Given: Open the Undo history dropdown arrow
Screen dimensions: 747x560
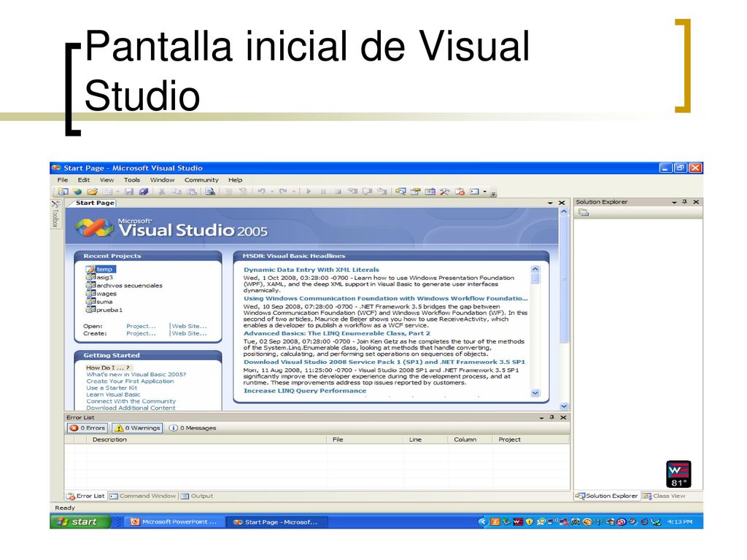Looking at the screenshot, I should tap(272, 192).
